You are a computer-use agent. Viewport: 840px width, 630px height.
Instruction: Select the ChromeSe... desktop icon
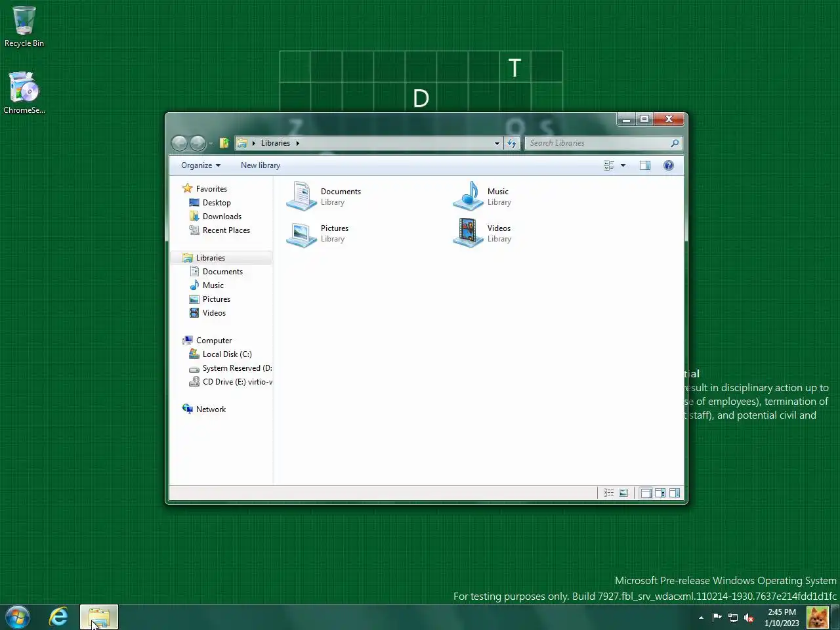click(x=24, y=93)
